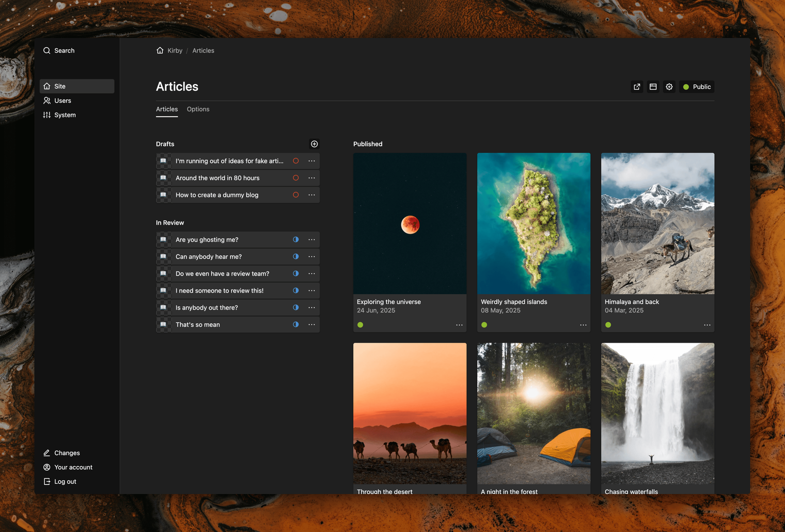This screenshot has width=785, height=532.
Task: Toggle draft status of 'How to create a dummy blog'
Action: point(296,195)
